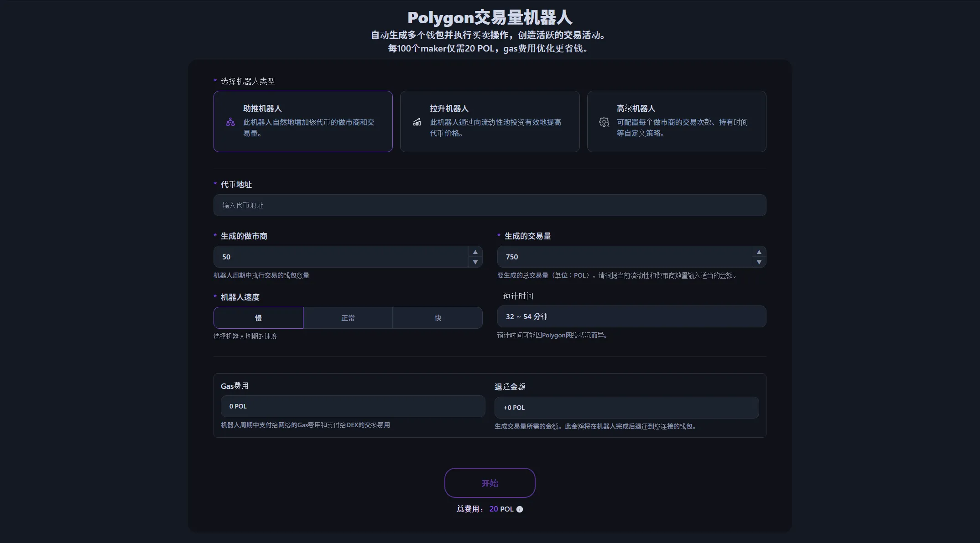Image resolution: width=980 pixels, height=543 pixels.
Task: Click the 预计时间 field showing 32 ~ 54 分钟
Action: coord(631,316)
